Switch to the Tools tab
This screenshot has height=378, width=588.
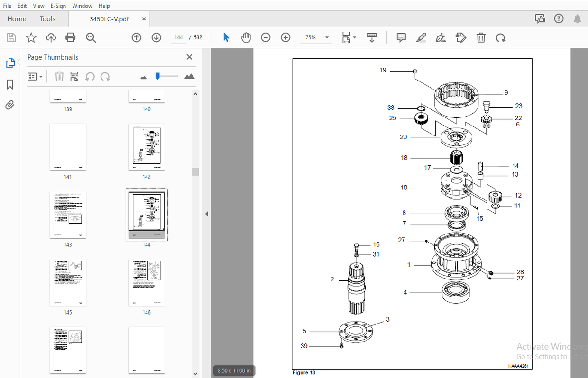click(47, 19)
